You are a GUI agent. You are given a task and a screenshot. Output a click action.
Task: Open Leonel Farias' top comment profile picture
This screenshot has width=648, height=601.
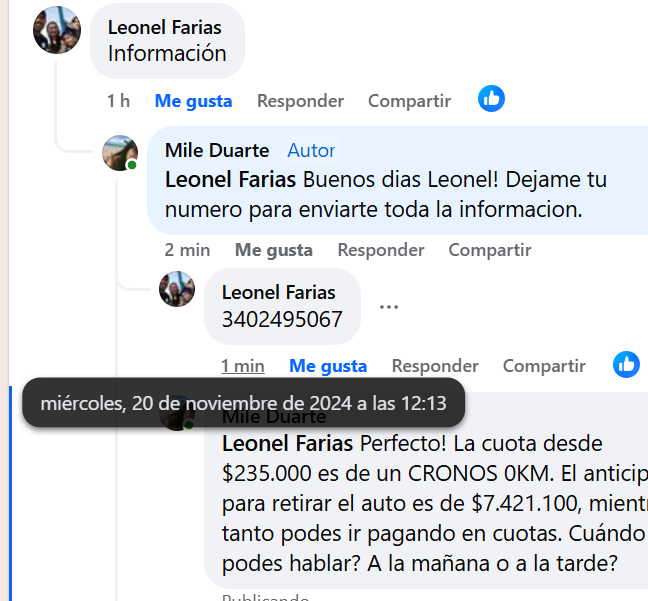click(56, 31)
